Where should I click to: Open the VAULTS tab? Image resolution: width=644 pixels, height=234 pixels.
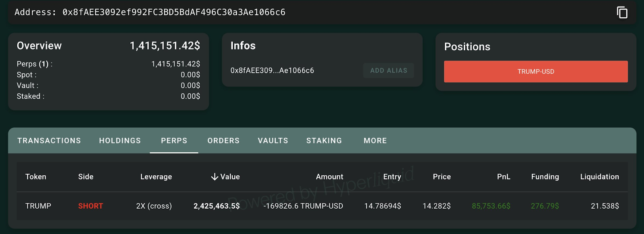coord(273,141)
